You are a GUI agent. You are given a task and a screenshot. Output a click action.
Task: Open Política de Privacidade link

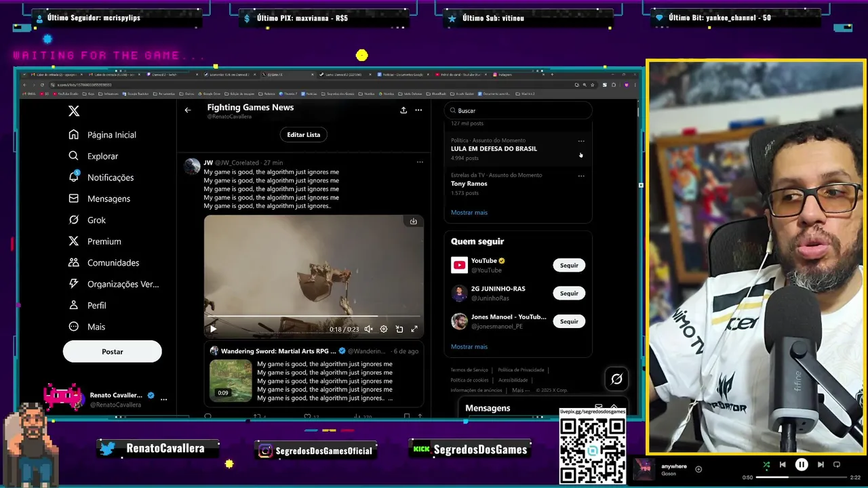(521, 370)
